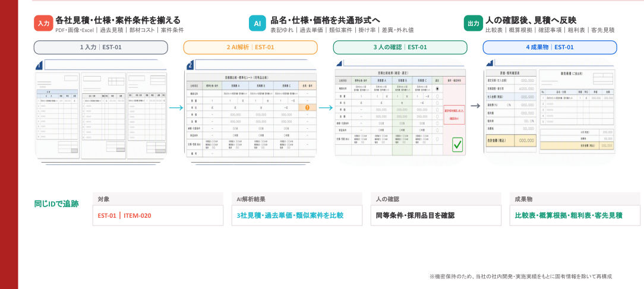Select the 2 AI解析 EST-01 step pill

(250, 47)
